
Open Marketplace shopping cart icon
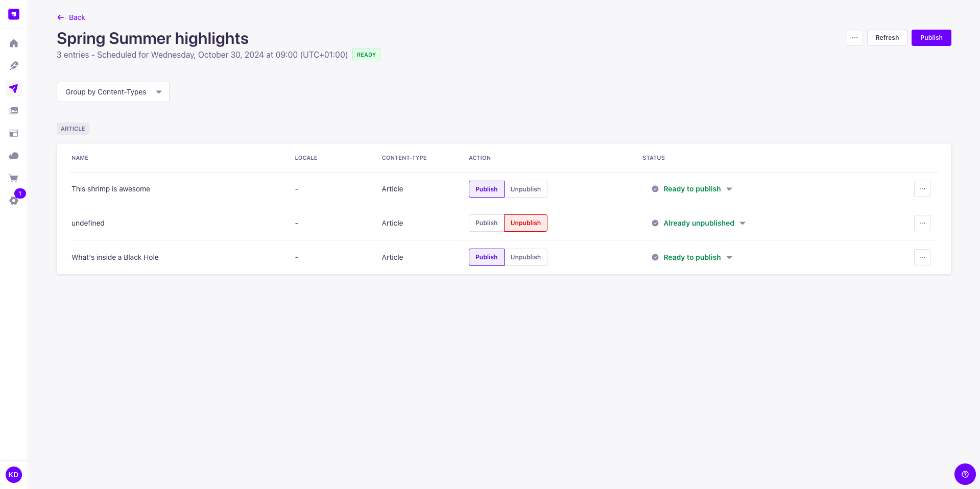[x=14, y=178]
